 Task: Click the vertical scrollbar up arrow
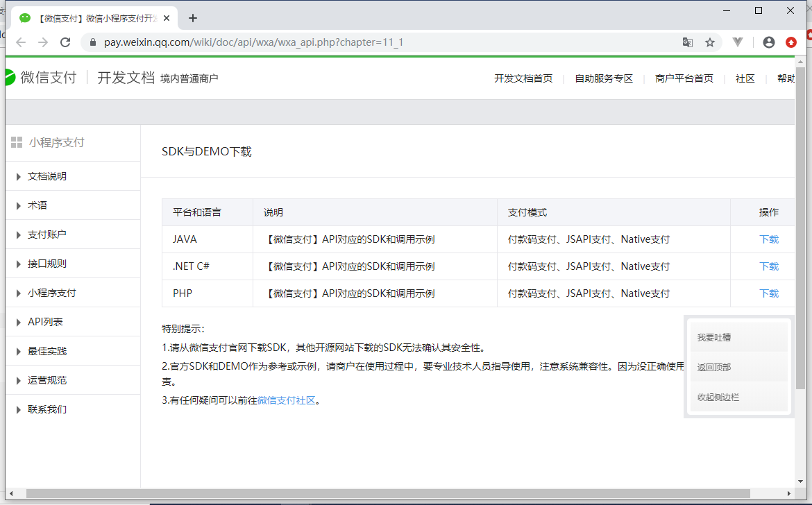(x=801, y=61)
